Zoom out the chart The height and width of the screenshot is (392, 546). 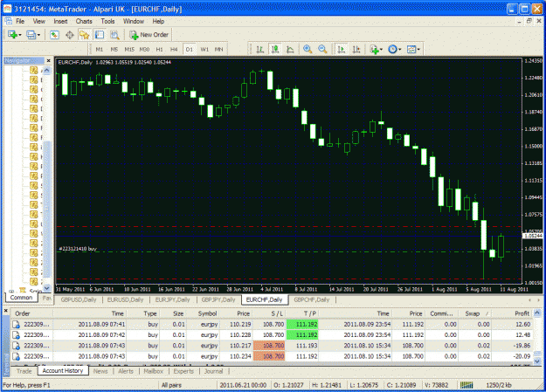[x=322, y=50]
